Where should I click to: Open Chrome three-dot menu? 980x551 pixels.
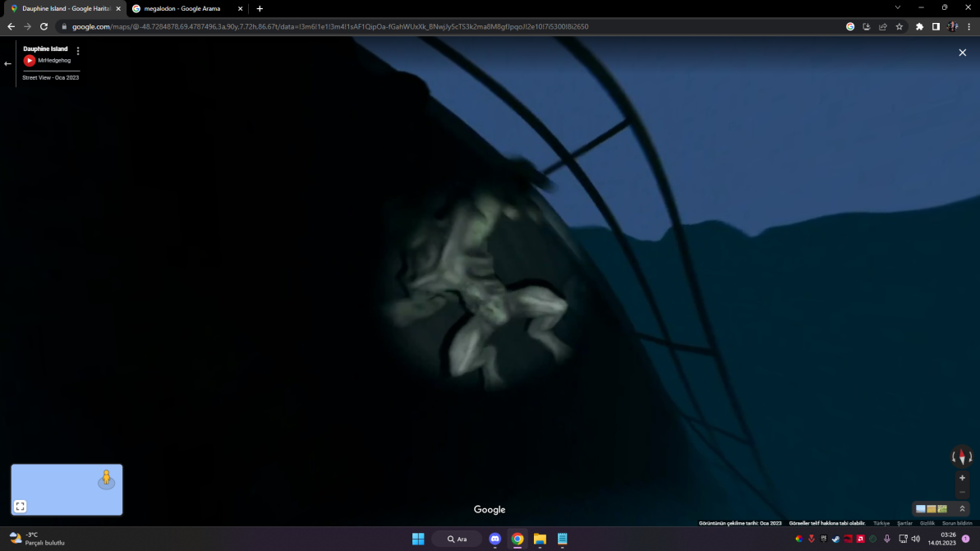968,26
